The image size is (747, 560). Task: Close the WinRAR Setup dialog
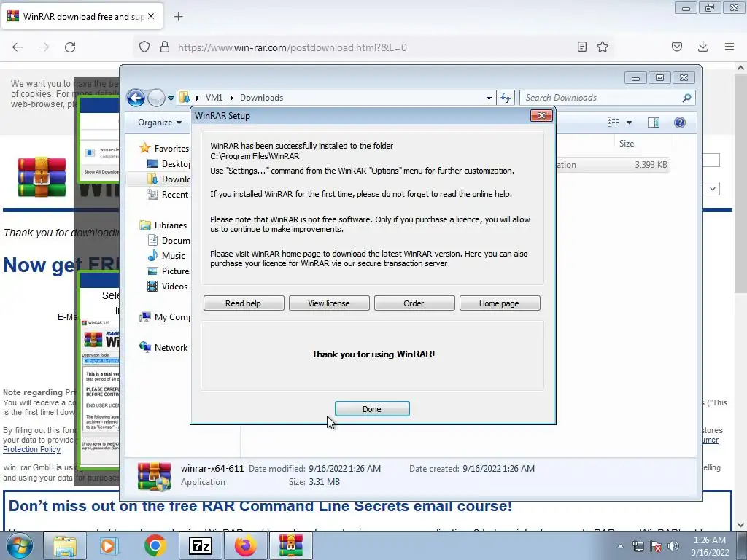[542, 116]
